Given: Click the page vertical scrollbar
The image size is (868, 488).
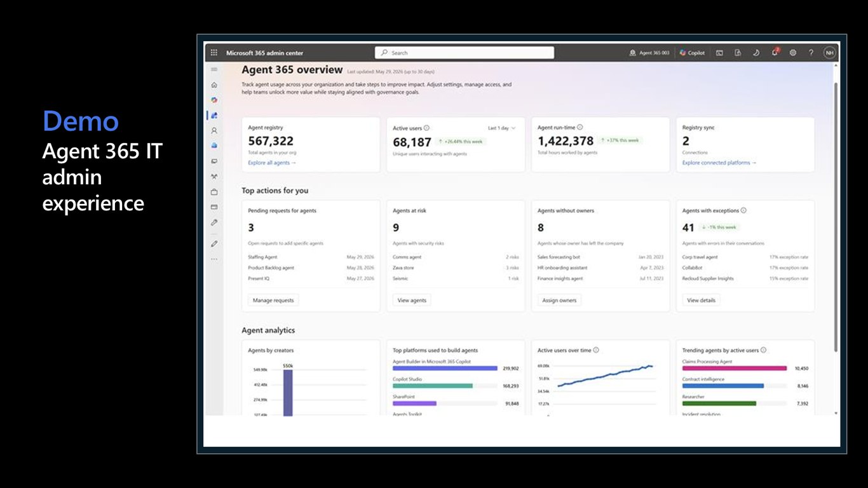Looking at the screenshot, I should click(x=835, y=216).
